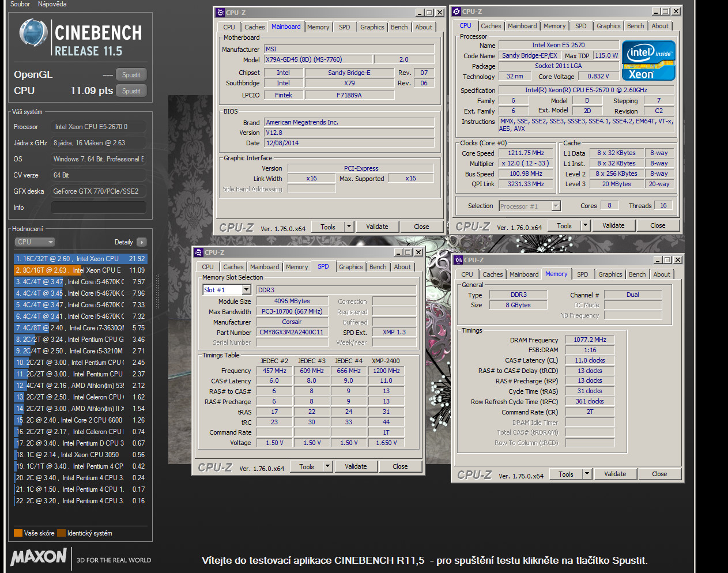Minimize the SPD CPU-Z window

pos(398,252)
